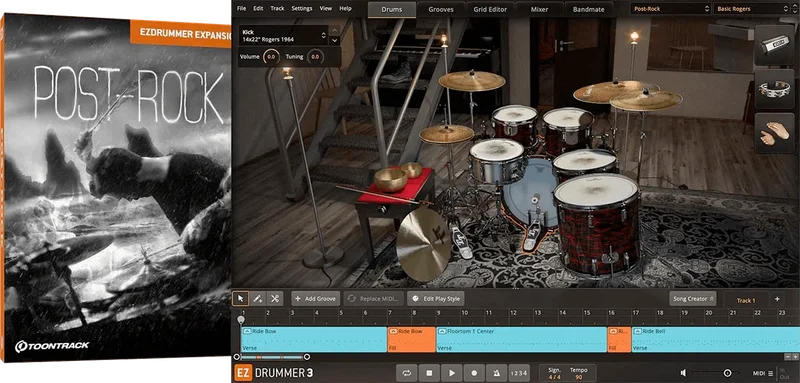The width and height of the screenshot is (800, 383).
Task: Open the tambourine percussion thumbnail
Action: [x=774, y=89]
